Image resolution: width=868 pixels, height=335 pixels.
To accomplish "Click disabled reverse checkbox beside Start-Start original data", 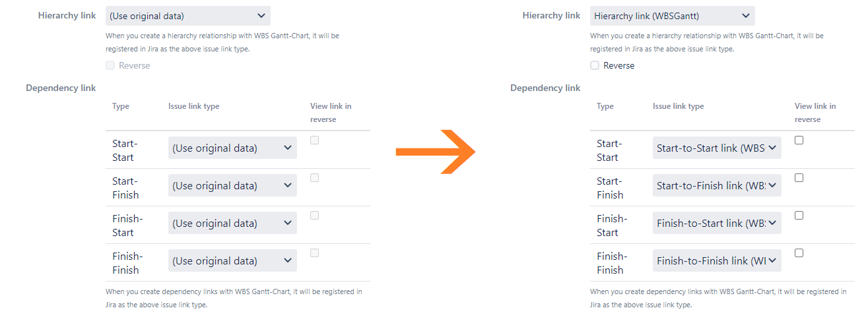I will click(315, 140).
